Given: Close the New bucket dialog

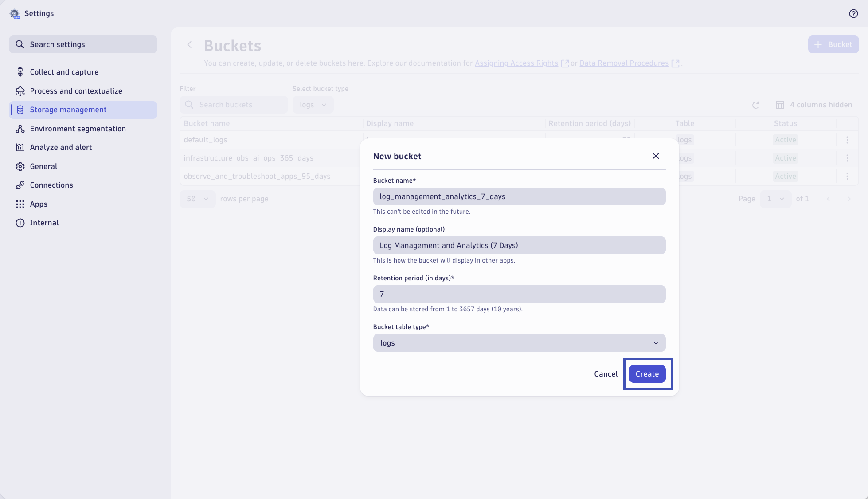Looking at the screenshot, I should point(656,156).
